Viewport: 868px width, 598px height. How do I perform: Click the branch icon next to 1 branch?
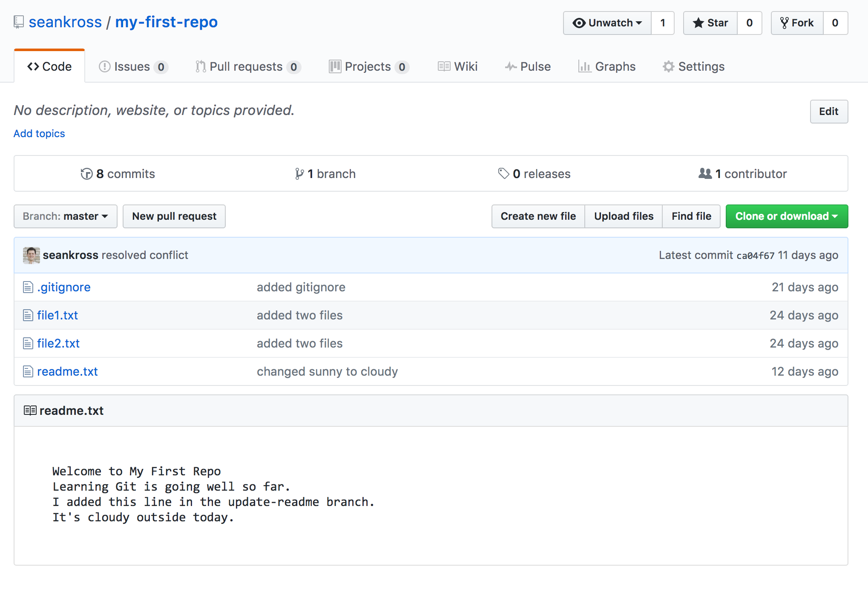click(x=299, y=174)
